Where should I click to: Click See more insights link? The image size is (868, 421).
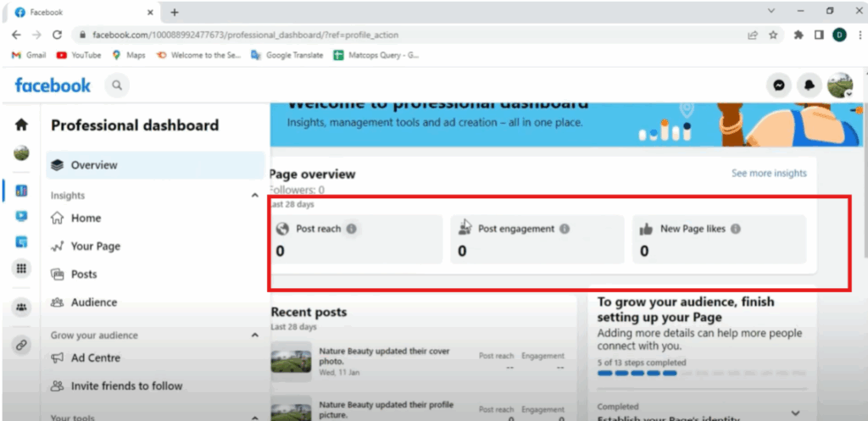pyautogui.click(x=769, y=173)
